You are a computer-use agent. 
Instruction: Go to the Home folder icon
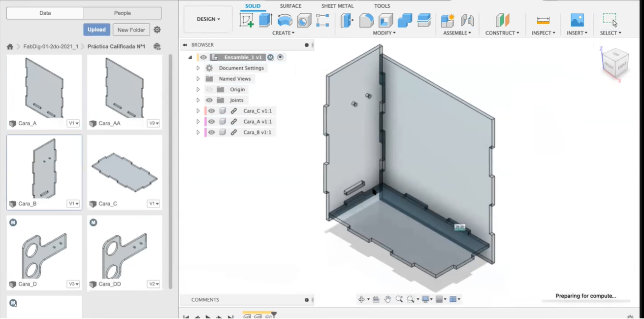[10, 47]
